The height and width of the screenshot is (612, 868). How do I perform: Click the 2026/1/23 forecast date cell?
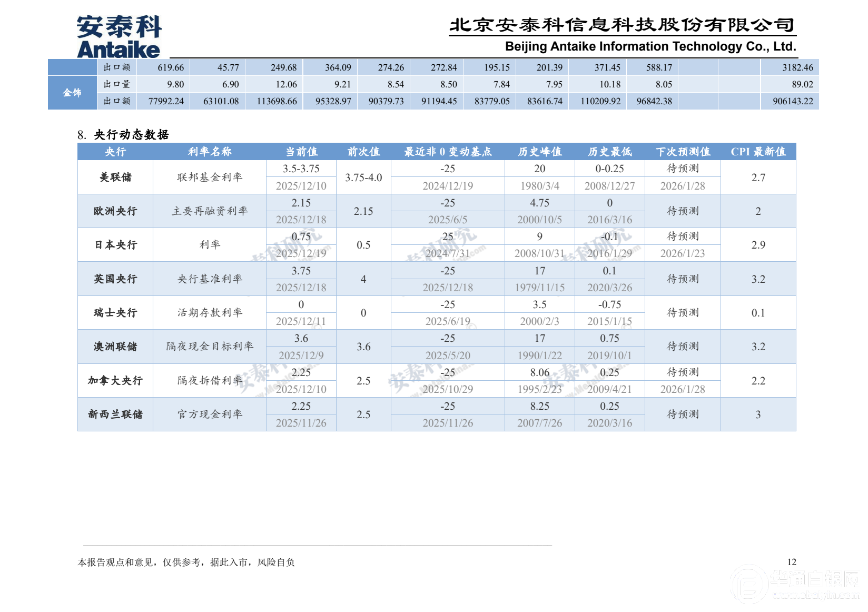click(683, 253)
